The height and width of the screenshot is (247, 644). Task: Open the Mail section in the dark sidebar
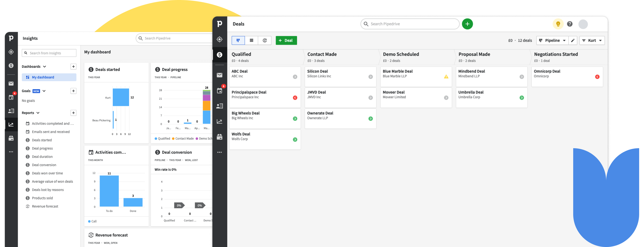coord(220,75)
